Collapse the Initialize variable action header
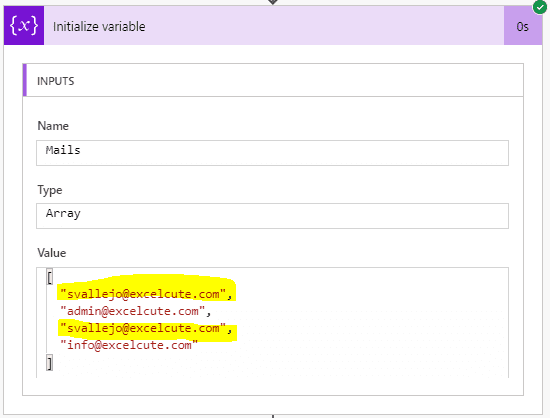 pyautogui.click(x=274, y=26)
